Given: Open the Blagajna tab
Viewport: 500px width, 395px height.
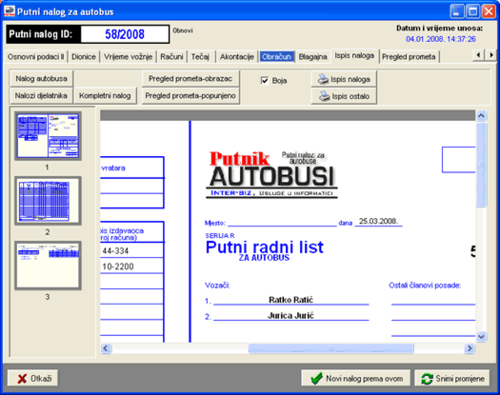Looking at the screenshot, I should click(313, 57).
